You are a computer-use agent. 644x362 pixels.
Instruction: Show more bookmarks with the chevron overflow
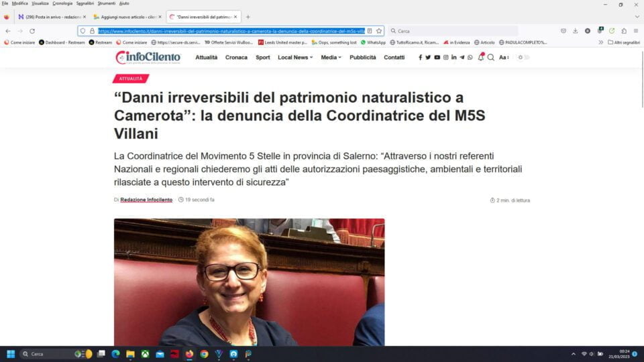click(601, 42)
